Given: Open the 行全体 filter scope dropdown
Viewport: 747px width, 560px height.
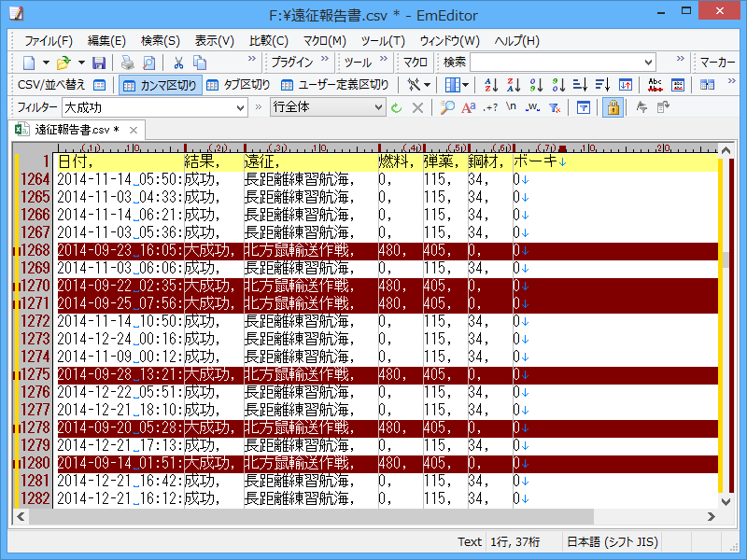Looking at the screenshot, I should click(x=379, y=107).
